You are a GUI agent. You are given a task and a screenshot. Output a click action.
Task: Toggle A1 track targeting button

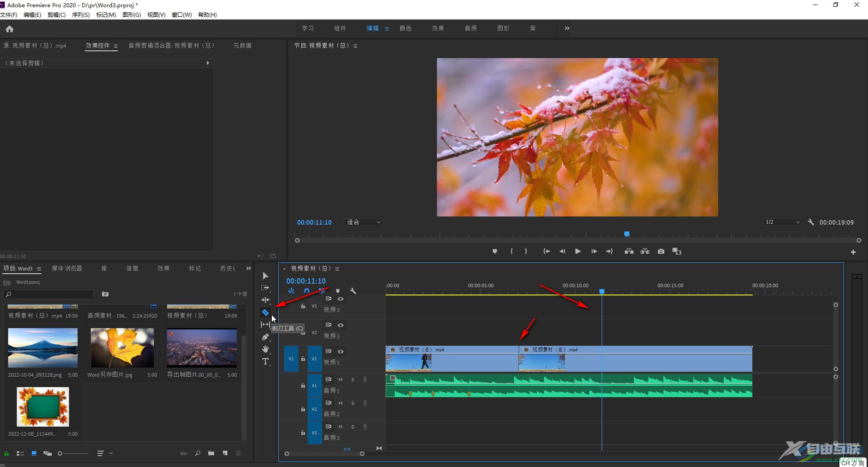coord(314,385)
